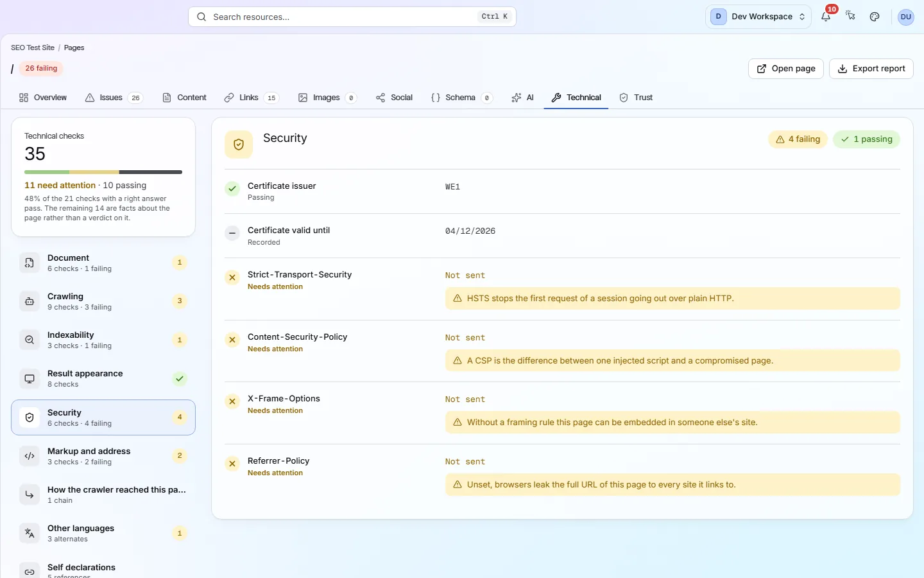The height and width of the screenshot is (578, 924).
Task: Click the 4 failing filter badge
Action: click(x=798, y=139)
